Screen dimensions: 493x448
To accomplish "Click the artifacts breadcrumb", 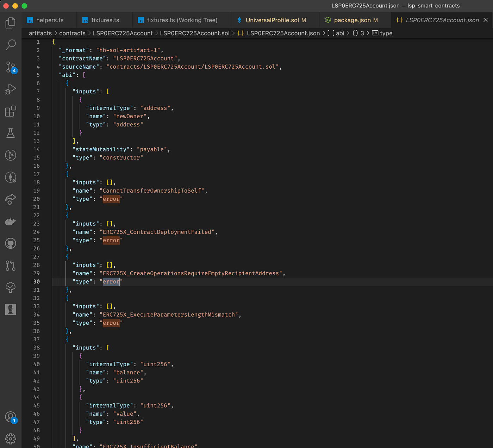I will point(40,33).
